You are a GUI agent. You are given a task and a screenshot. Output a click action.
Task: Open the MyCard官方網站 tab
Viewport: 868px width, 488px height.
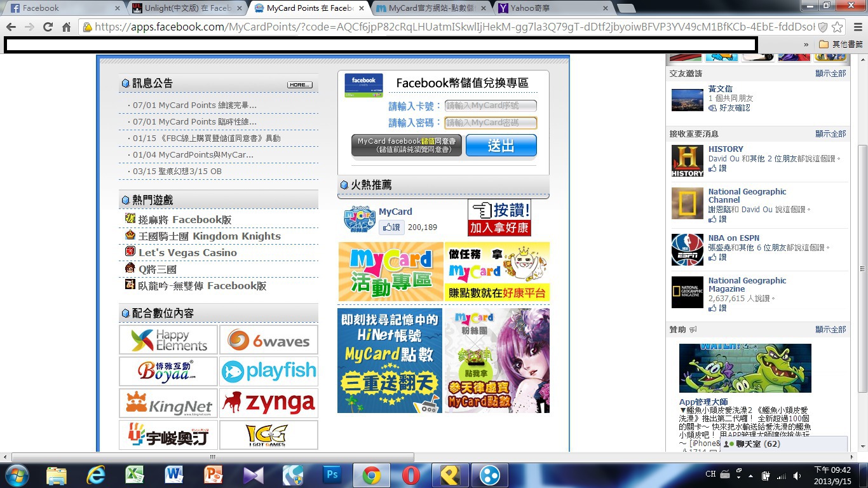click(x=430, y=8)
